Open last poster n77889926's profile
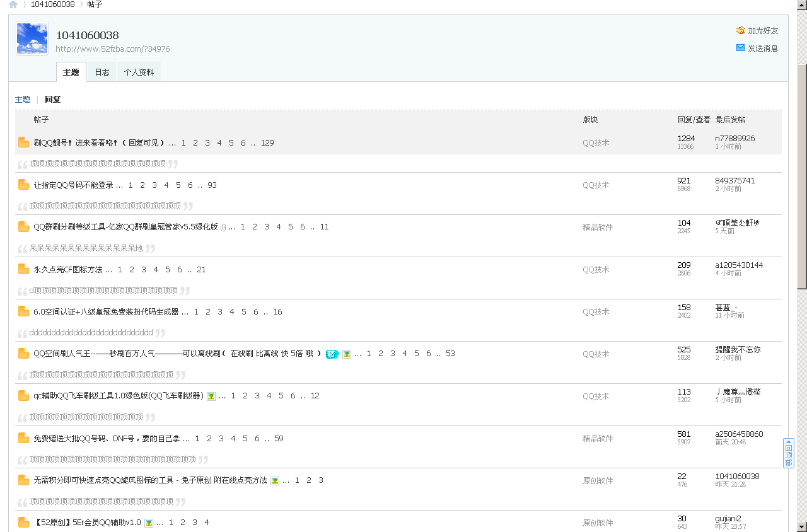Screen dimensions: 807x532 point(734,139)
